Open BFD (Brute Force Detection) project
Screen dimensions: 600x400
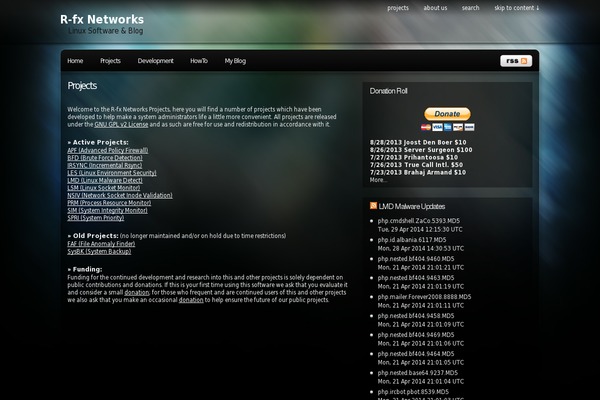point(105,158)
